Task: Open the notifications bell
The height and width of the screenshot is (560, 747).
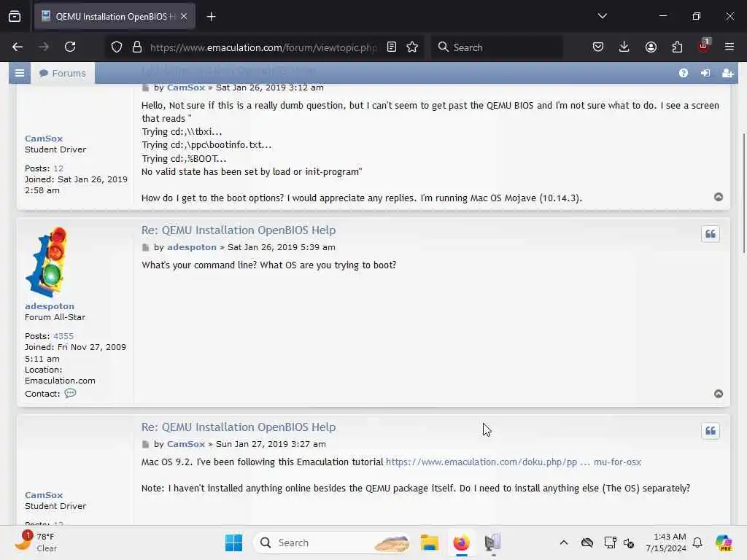Action: pyautogui.click(x=697, y=542)
